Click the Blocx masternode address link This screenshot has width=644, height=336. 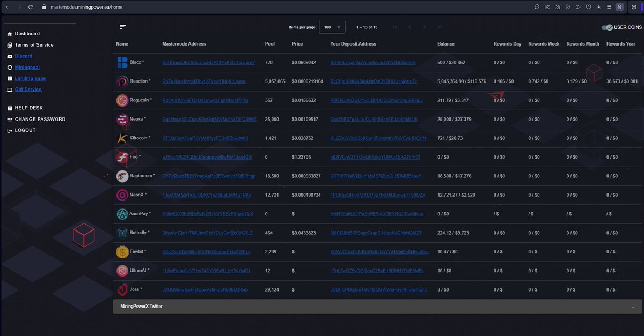click(209, 63)
